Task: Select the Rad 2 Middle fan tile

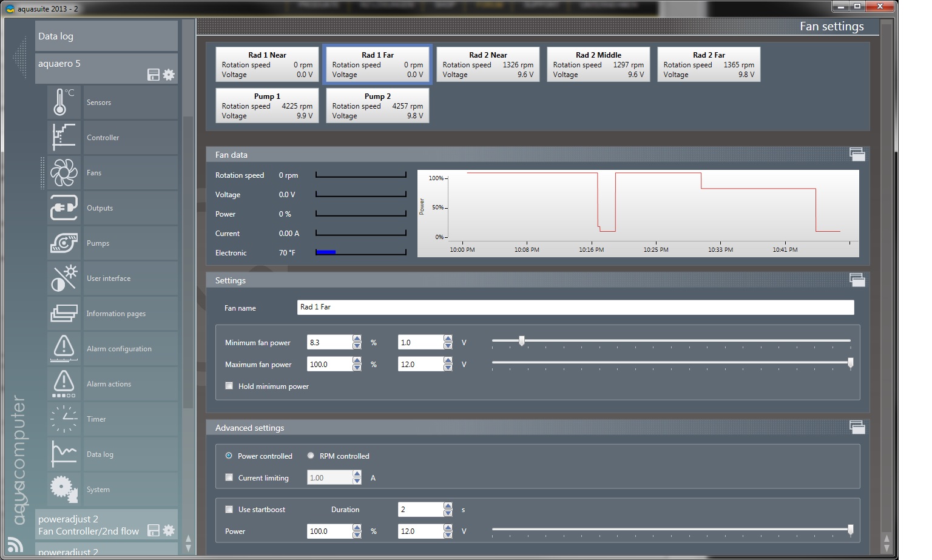Action: 598,64
